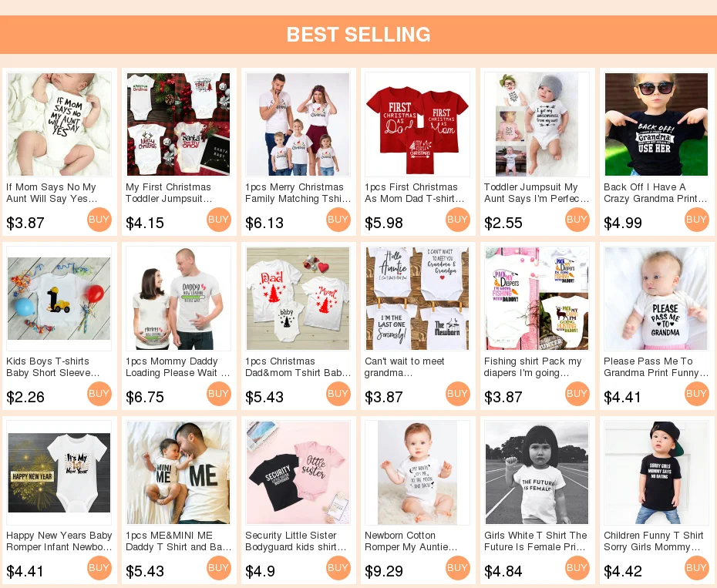Click BUY for the $6.13 family tshirt
Image resolution: width=717 pixels, height=588 pixels.
point(338,220)
